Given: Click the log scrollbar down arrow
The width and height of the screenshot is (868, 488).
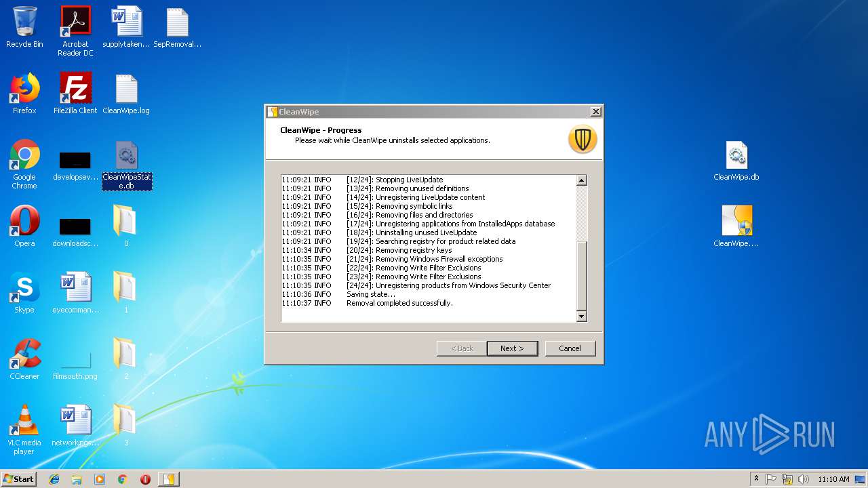Looking at the screenshot, I should point(581,317).
